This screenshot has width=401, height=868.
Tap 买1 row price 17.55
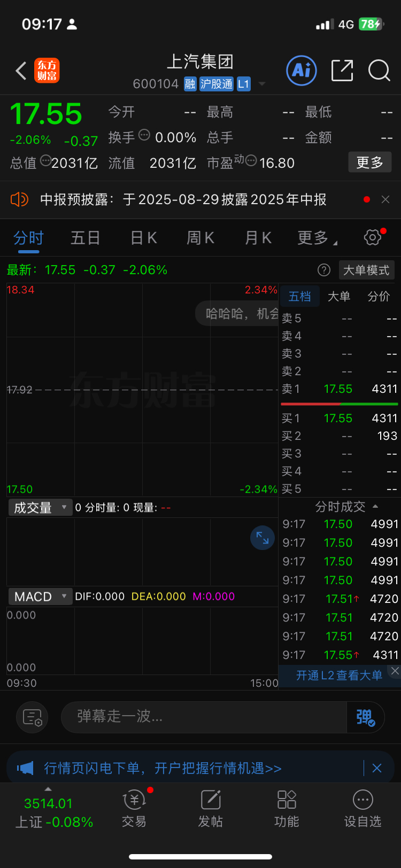pos(338,418)
